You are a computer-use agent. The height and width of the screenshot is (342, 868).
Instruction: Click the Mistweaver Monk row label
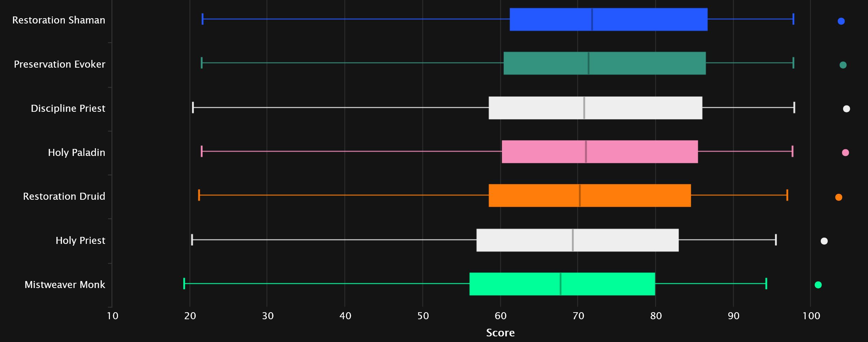65,285
